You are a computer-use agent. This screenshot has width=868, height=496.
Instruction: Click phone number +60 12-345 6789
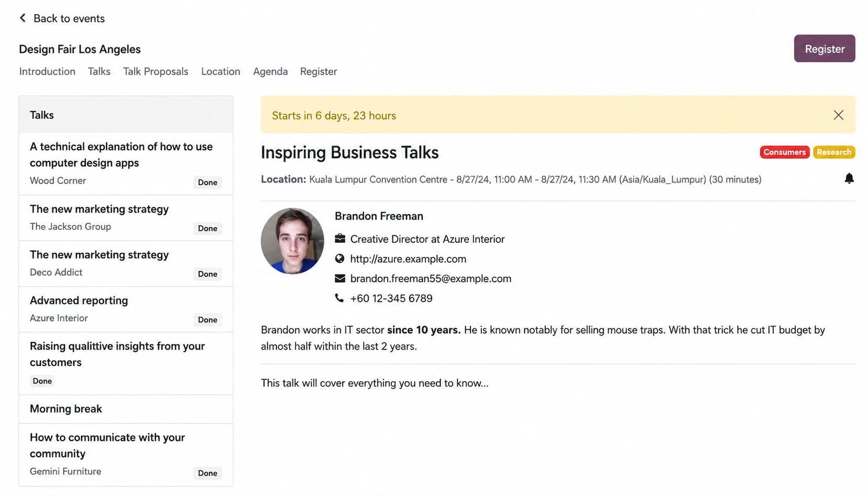[x=391, y=298]
